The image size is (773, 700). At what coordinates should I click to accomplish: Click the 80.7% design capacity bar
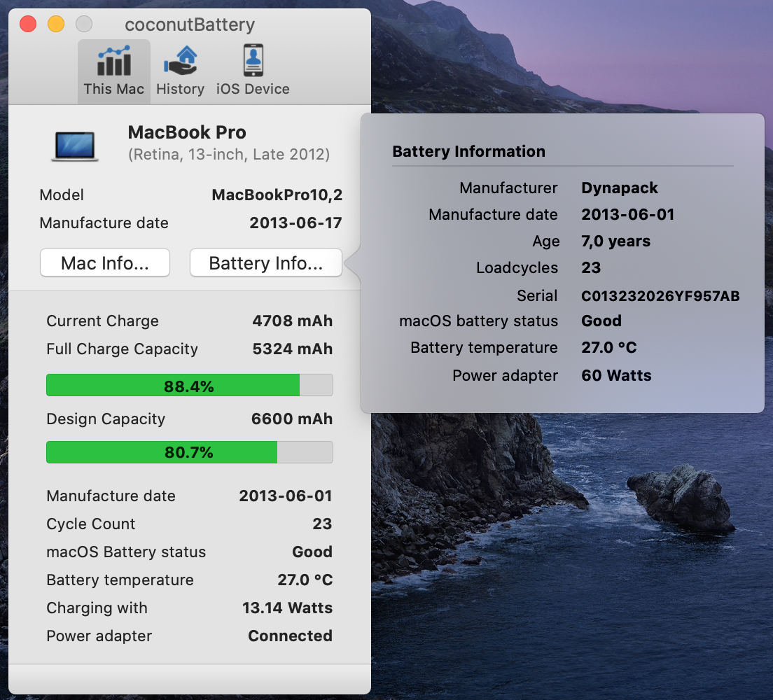(x=189, y=452)
